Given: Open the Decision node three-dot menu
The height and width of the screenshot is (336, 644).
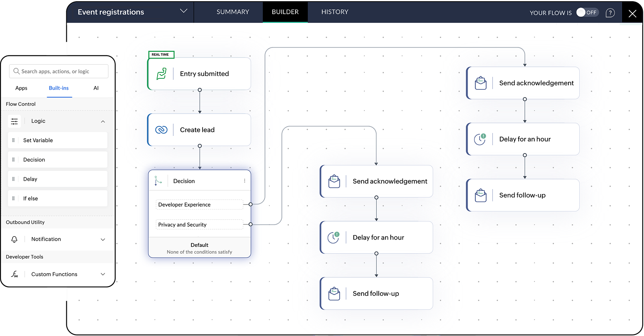Looking at the screenshot, I should point(244,181).
